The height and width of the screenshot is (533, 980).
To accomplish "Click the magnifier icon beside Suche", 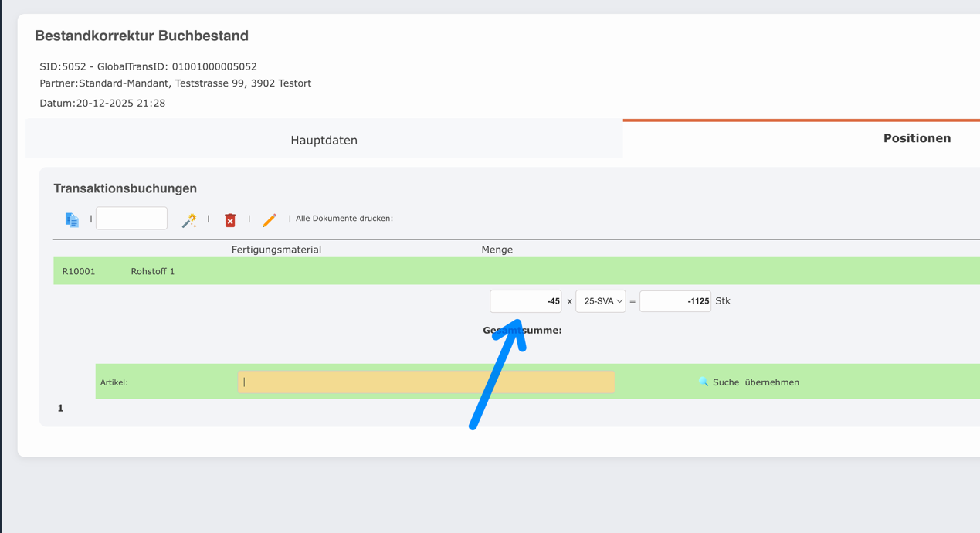I will coord(703,382).
